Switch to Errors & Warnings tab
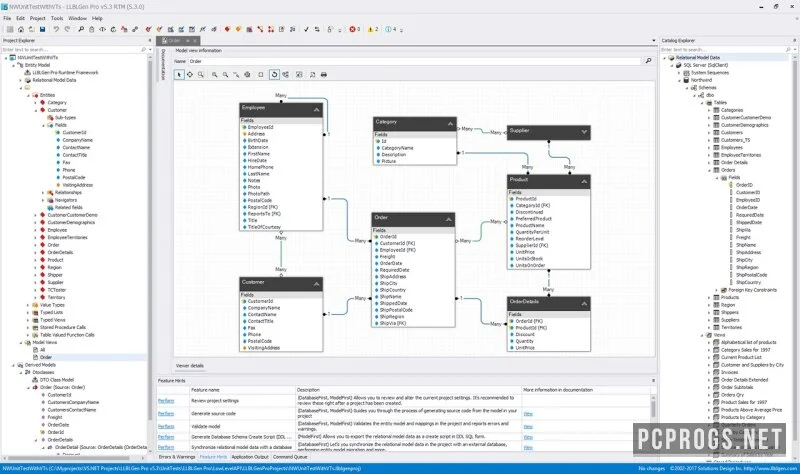The height and width of the screenshot is (474, 800). tap(177, 457)
